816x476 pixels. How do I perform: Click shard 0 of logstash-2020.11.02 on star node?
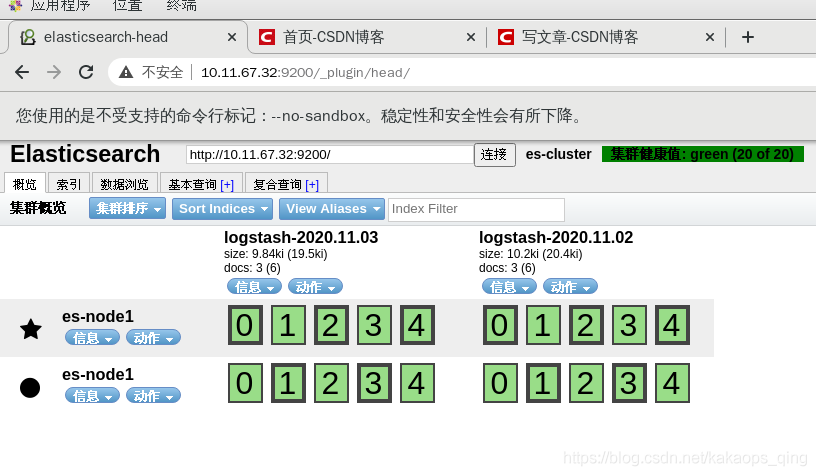[x=500, y=325]
